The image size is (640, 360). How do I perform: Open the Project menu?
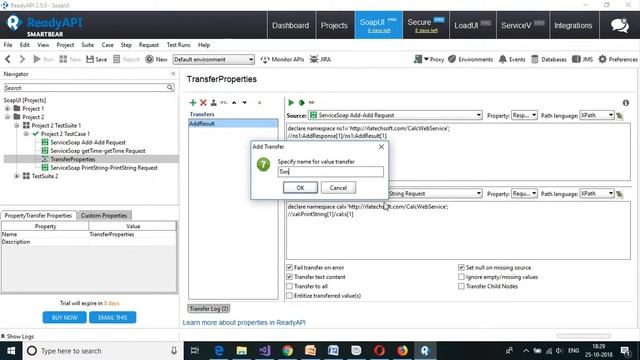click(x=65, y=45)
